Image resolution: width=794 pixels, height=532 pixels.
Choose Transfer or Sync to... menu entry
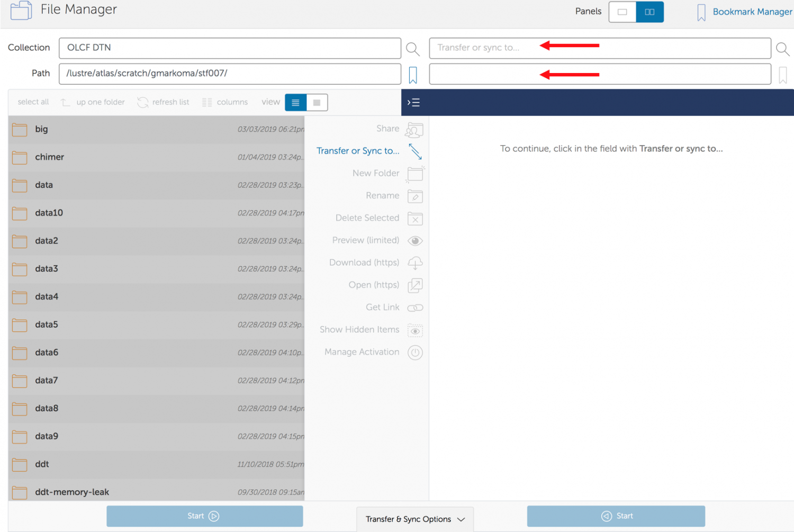358,151
